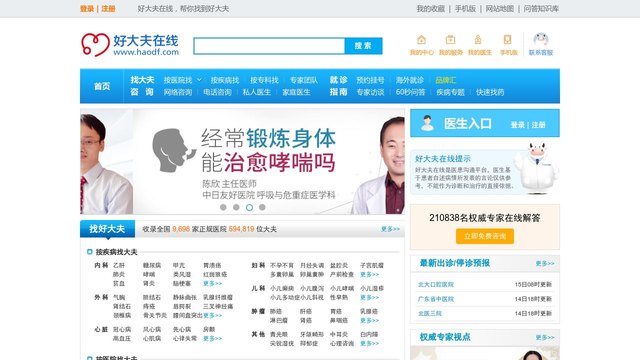Image resolution: width=640 pixels, height=360 pixels.
Task: Open 按疾病找 in the navigation bar
Action: pos(225,80)
